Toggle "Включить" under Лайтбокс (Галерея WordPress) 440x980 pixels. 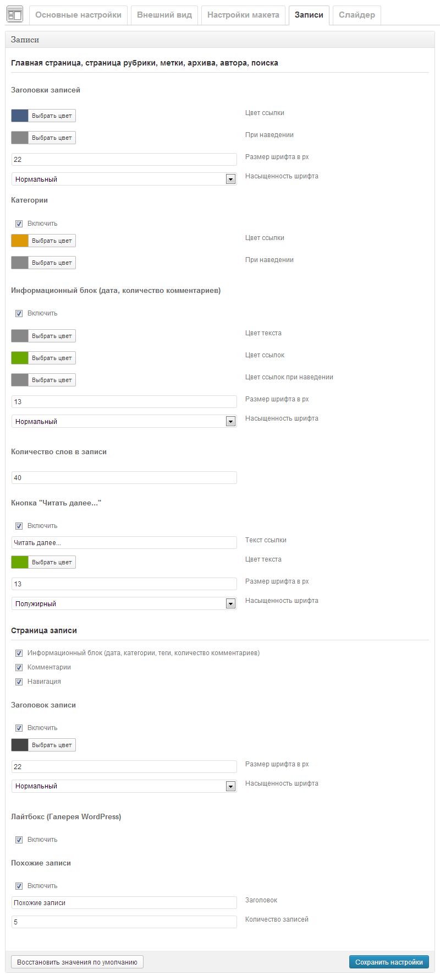pyautogui.click(x=19, y=840)
